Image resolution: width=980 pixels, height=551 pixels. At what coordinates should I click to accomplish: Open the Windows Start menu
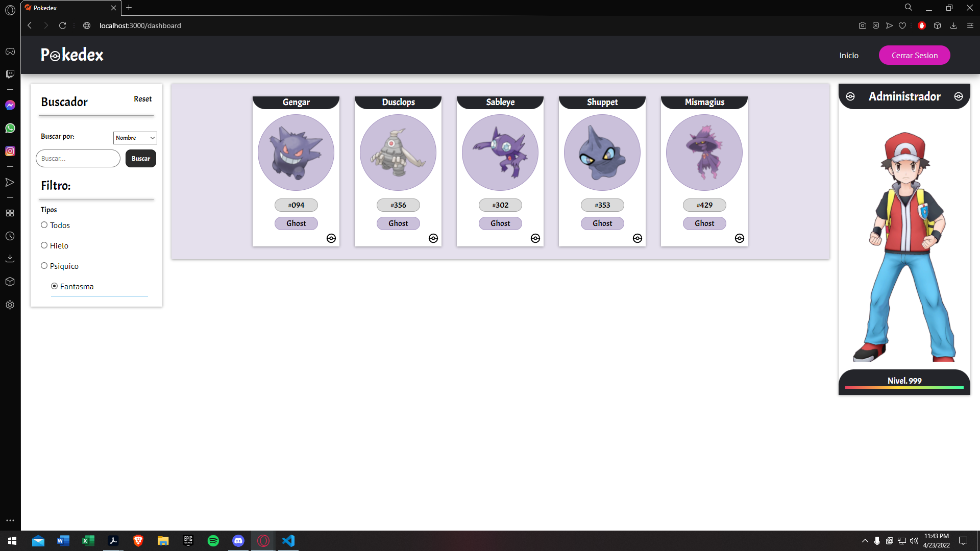click(12, 541)
